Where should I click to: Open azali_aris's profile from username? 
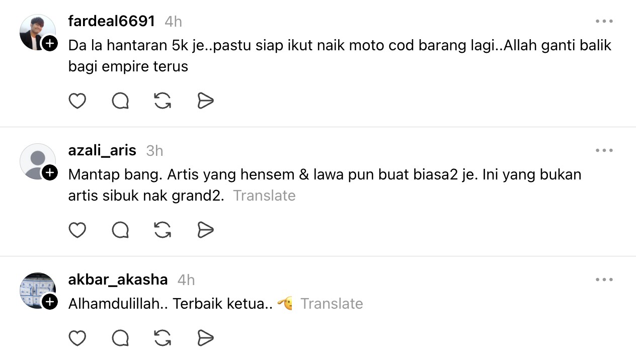[102, 150]
